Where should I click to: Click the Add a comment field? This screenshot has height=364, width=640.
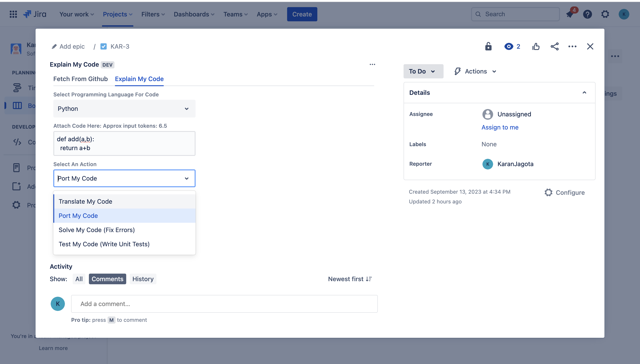[x=224, y=304]
